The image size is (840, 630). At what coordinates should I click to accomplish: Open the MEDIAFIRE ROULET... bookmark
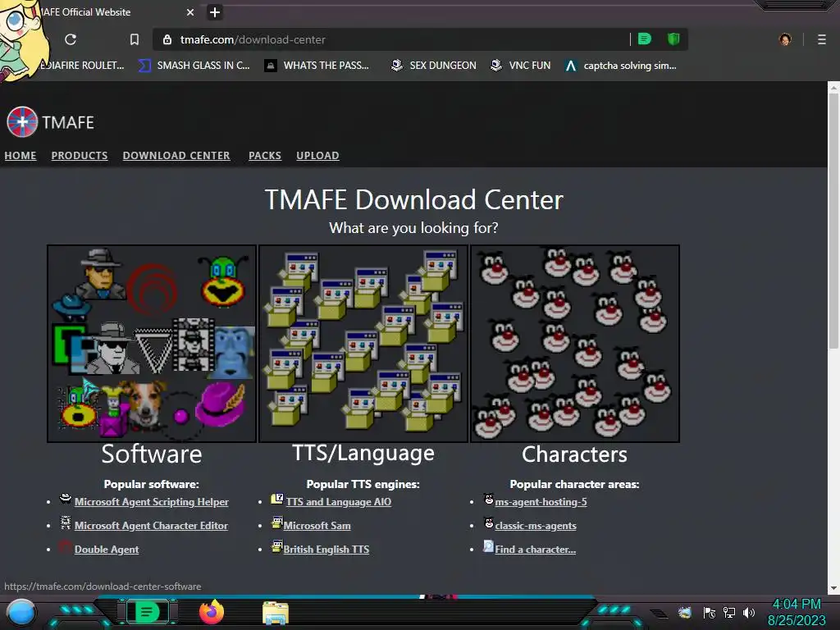pyautogui.click(x=83, y=66)
